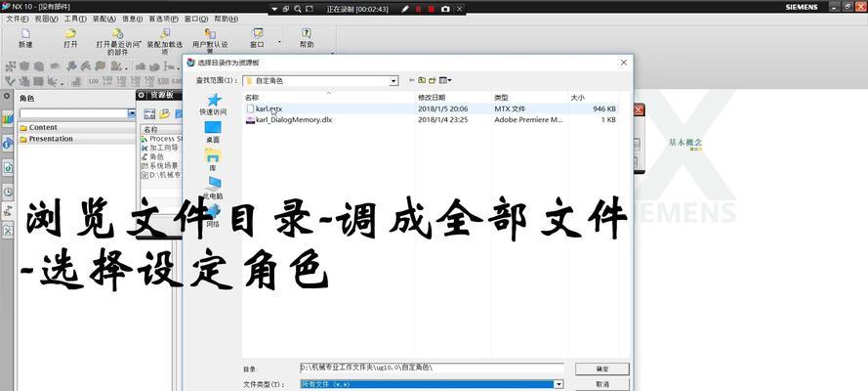Open 打开最近访问的部件 recent parts button
The width and height of the screenshot is (868, 391).
point(118,41)
